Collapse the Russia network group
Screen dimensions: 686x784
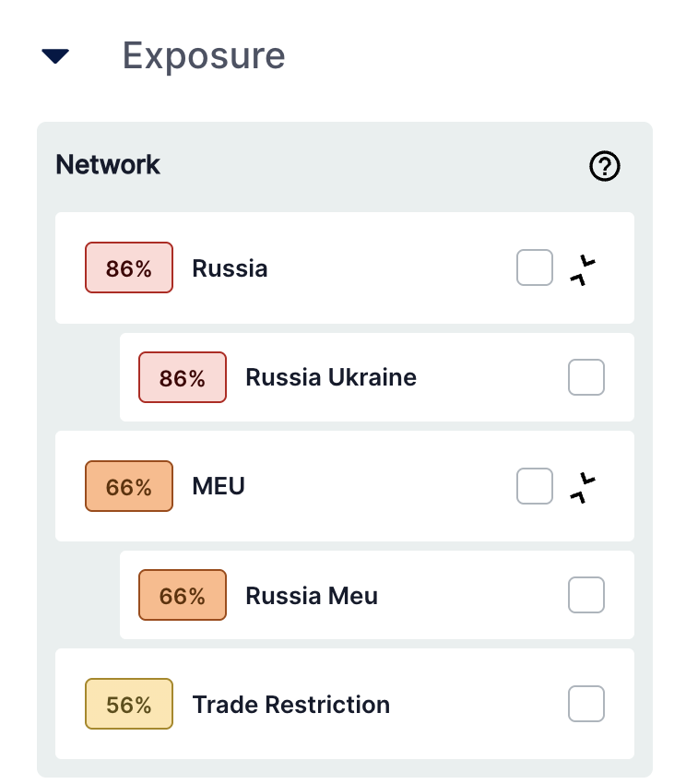(583, 268)
